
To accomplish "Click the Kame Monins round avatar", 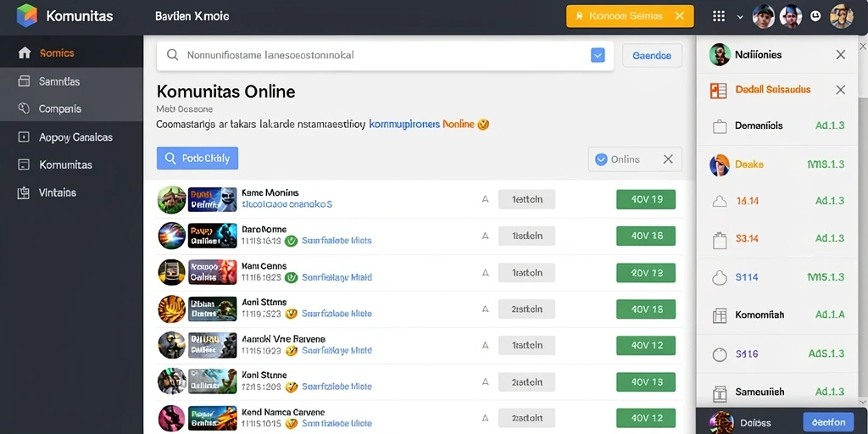I will tap(171, 199).
